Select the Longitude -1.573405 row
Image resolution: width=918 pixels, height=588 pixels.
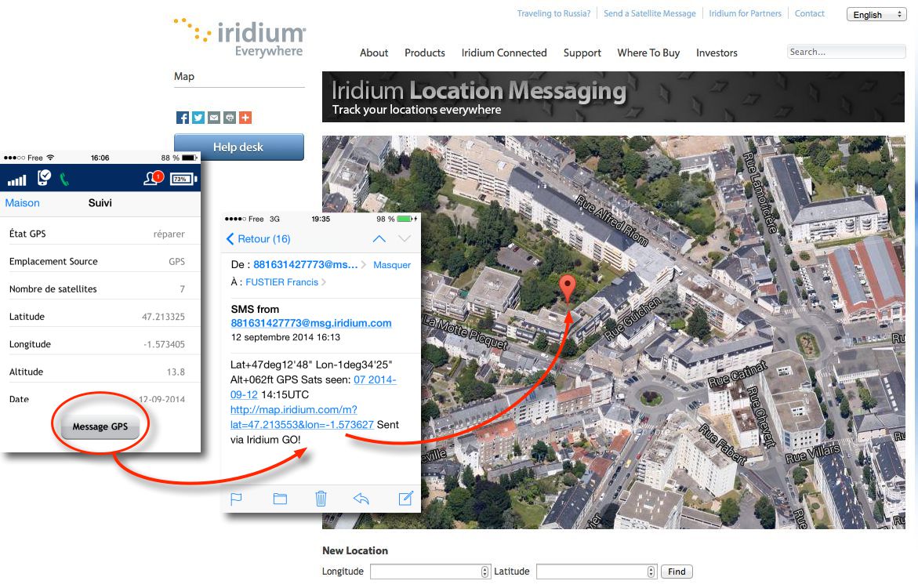pyautogui.click(x=100, y=344)
